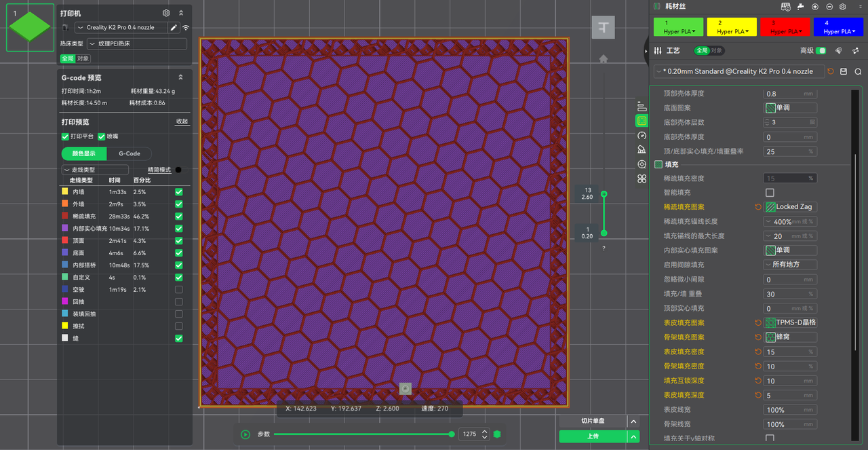Click the search parameters magnifier icon
Image resolution: width=868 pixels, height=450 pixels.
[x=858, y=71]
